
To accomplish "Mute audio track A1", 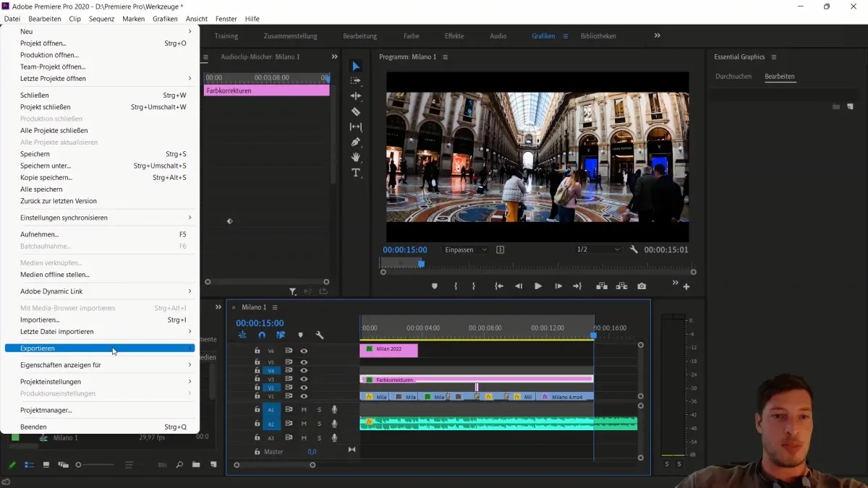I will coord(304,410).
